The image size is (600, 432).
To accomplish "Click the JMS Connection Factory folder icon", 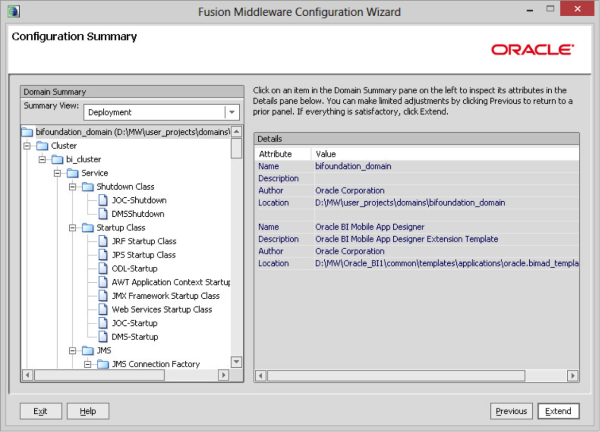I will (x=103, y=365).
